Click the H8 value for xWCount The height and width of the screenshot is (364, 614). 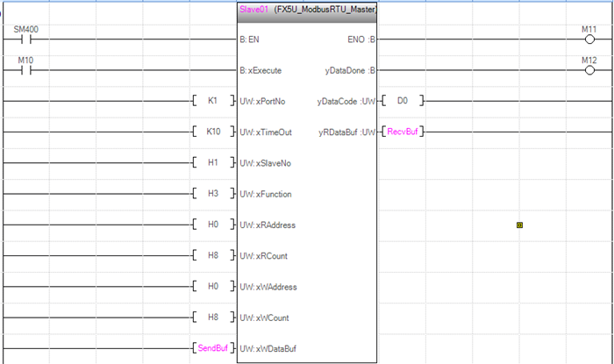point(212,318)
